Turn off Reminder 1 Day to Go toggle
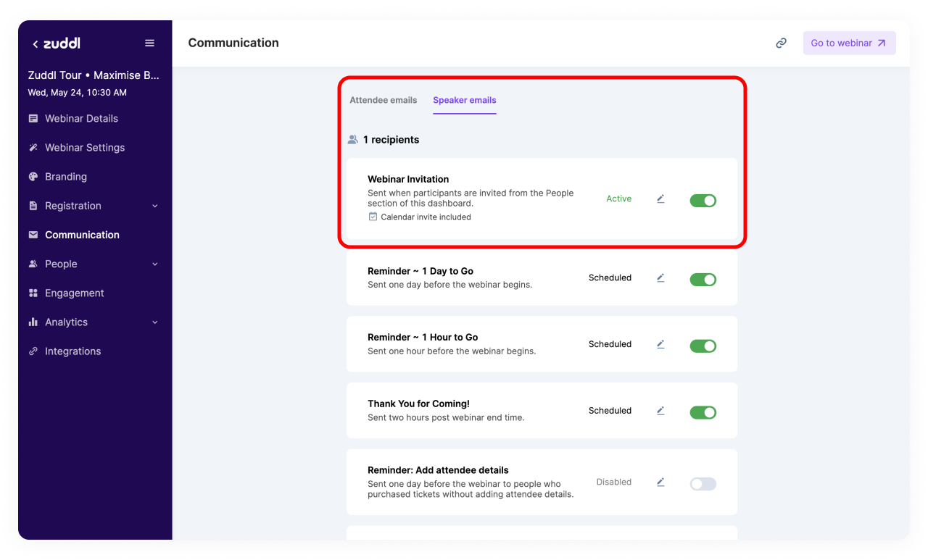This screenshot has height=560, width=928. tap(703, 280)
